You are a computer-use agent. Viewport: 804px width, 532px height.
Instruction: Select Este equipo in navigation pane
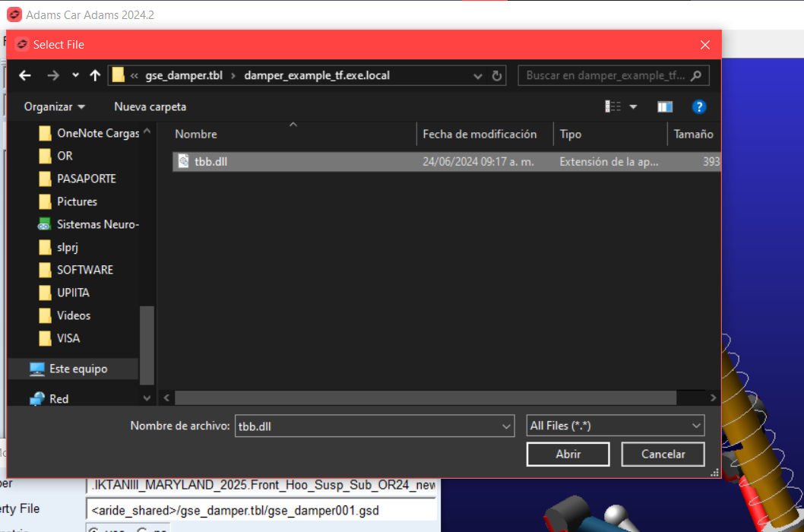73,369
